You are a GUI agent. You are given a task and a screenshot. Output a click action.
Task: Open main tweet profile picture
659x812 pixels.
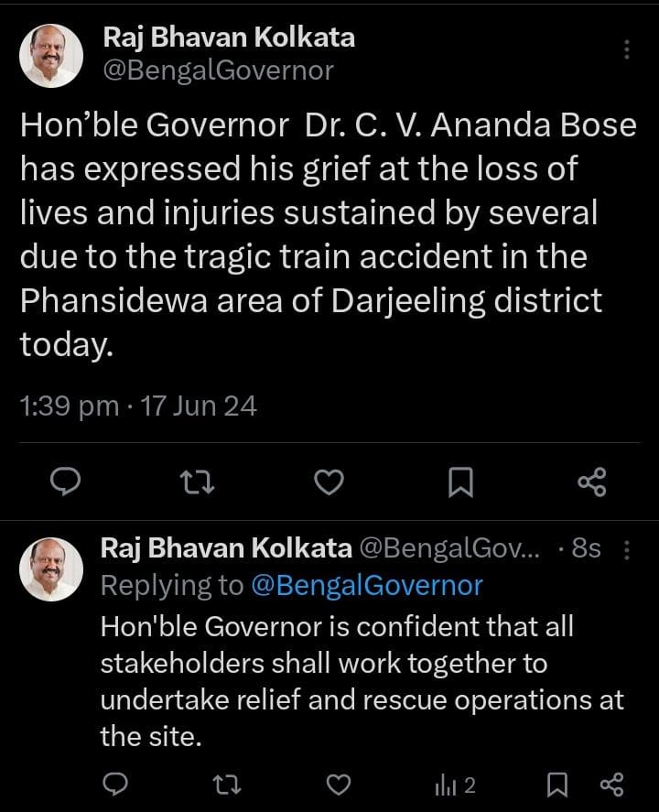pos(51,56)
